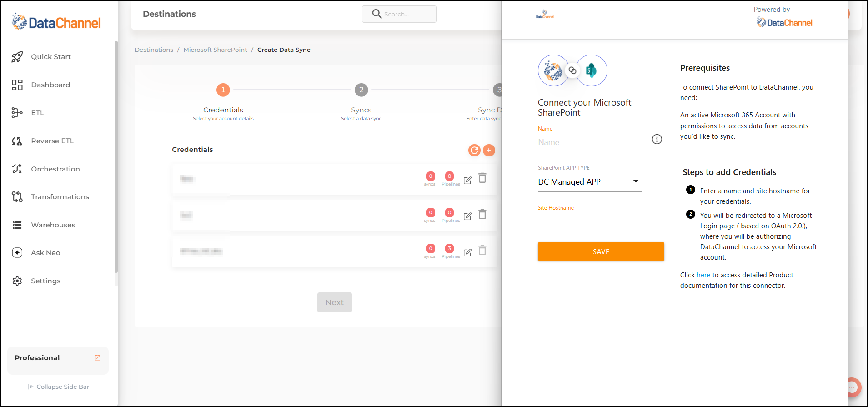Refresh the credentials list
Image resolution: width=868 pixels, height=407 pixels.
[474, 150]
